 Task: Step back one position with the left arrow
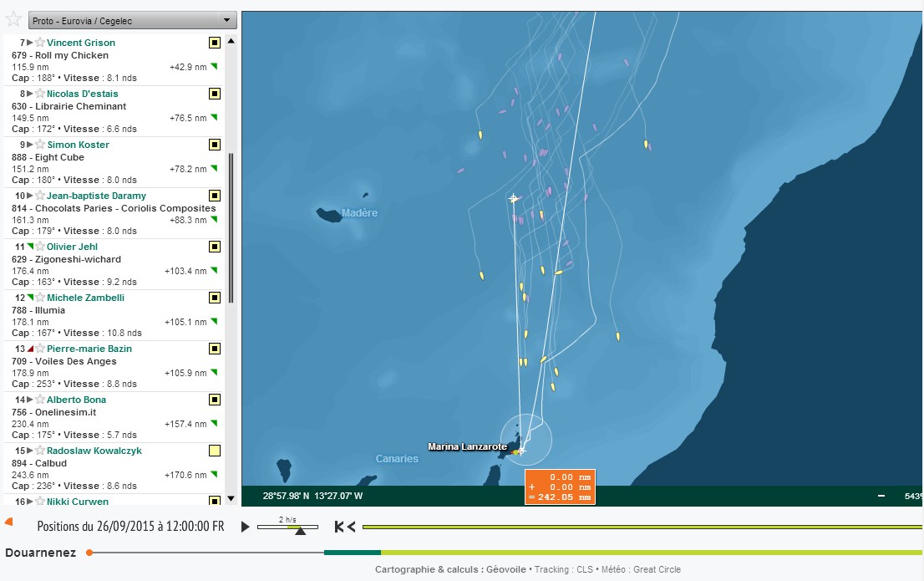click(x=351, y=527)
